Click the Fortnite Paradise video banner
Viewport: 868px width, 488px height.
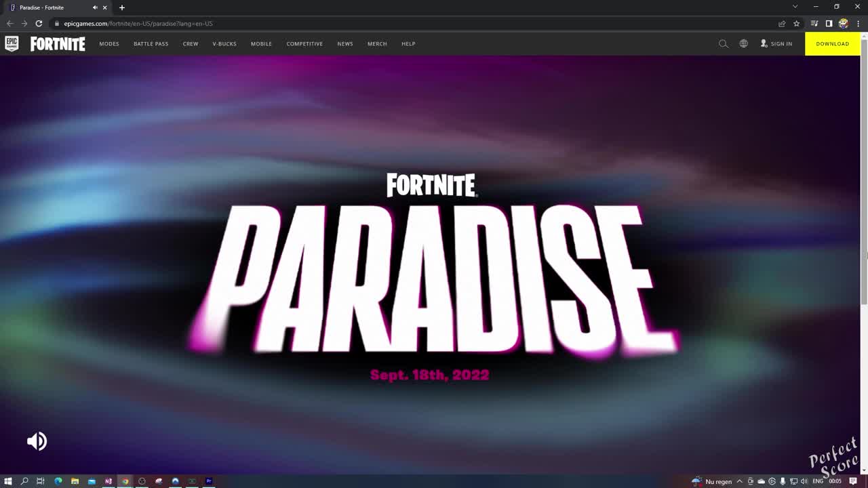430,264
